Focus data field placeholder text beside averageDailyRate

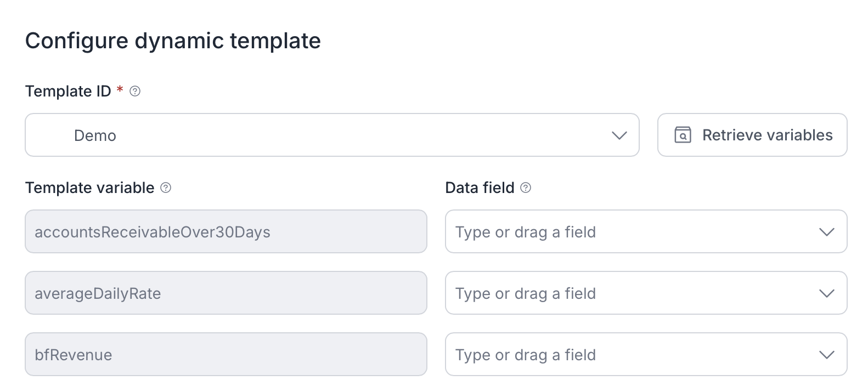pos(525,293)
